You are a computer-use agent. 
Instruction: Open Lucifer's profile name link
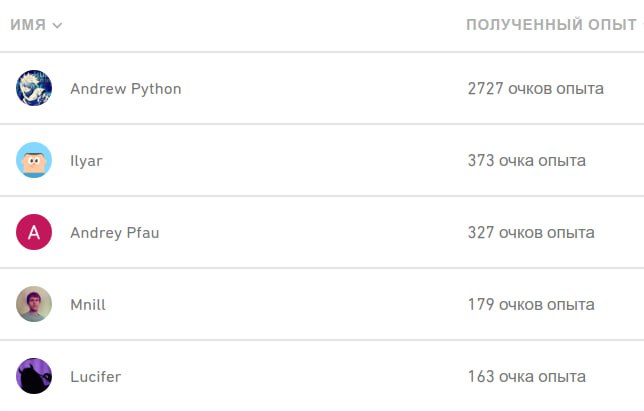point(96,377)
